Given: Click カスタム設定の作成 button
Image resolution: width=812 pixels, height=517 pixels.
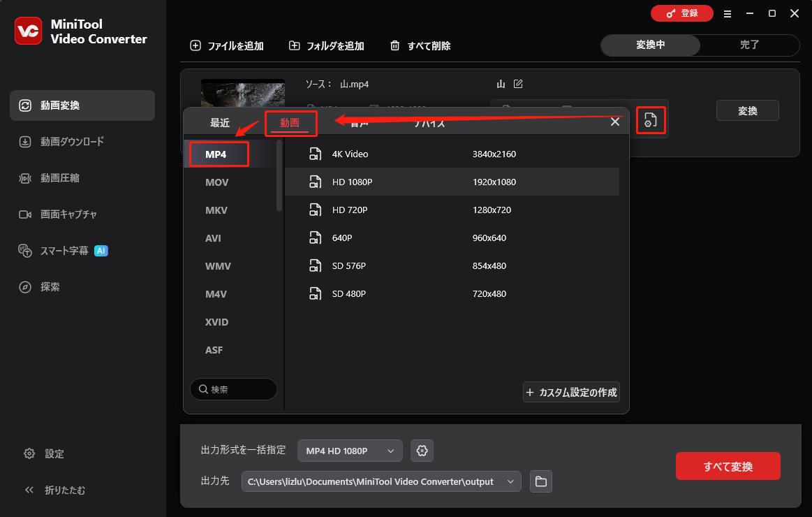Looking at the screenshot, I should (571, 392).
